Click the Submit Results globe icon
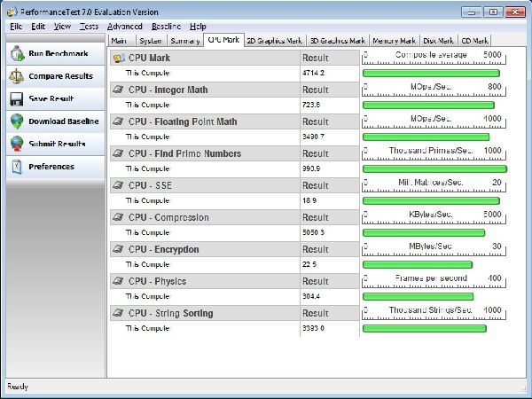 point(16,144)
